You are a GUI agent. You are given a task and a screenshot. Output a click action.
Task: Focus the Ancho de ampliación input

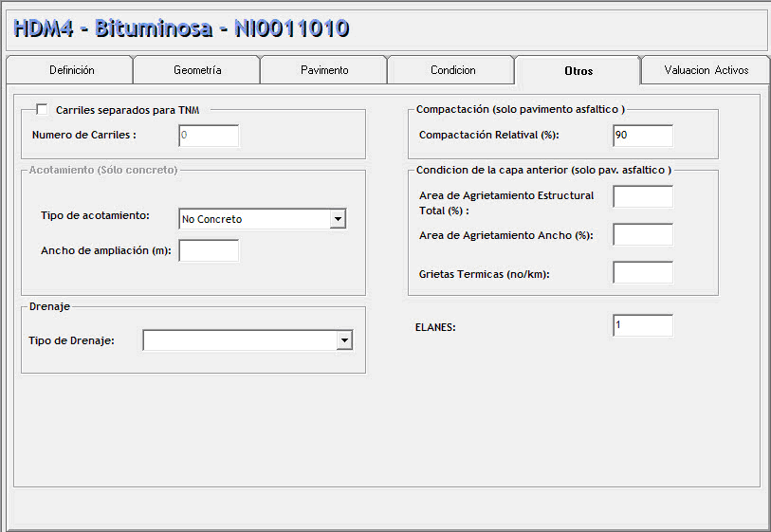(x=209, y=250)
